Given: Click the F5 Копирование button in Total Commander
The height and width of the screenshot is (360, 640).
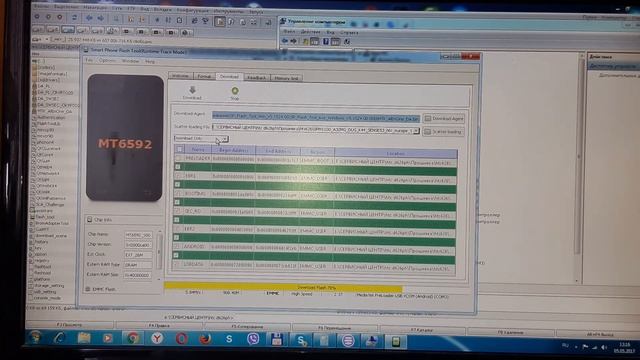Looking at the screenshot, I should [247, 327].
